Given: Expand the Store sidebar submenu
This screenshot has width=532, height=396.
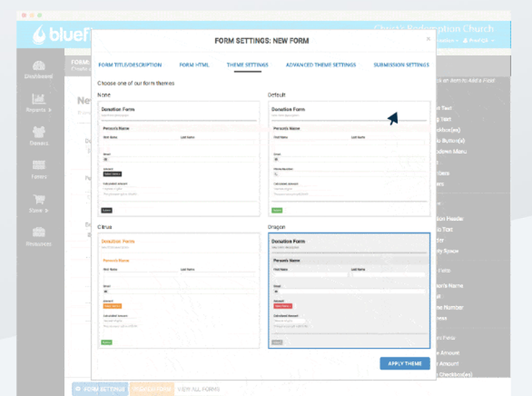Looking at the screenshot, I should point(47,211).
